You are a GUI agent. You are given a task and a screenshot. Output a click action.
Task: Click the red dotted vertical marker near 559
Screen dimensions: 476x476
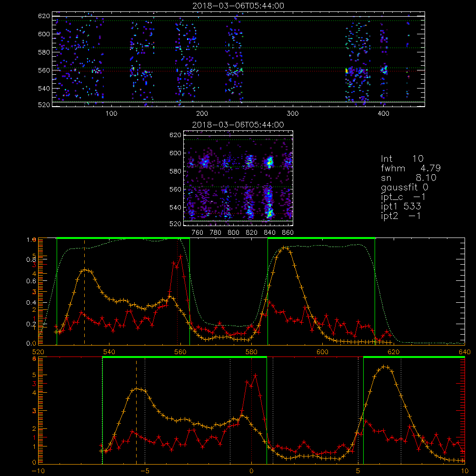[x=177, y=291]
